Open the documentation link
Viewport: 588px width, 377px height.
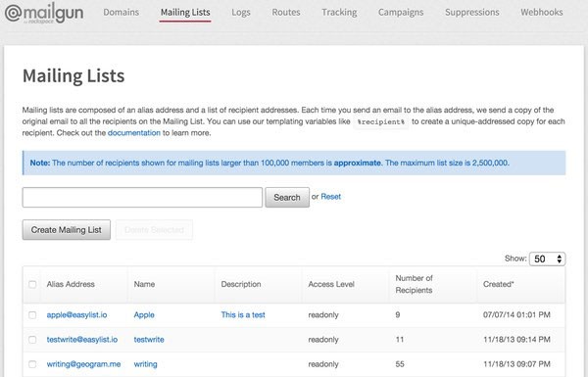pos(134,132)
